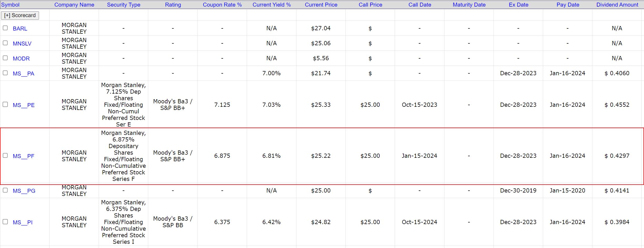This screenshot has width=644, height=248.
Task: Toggle the checkbox for MS__PF
Action: tap(5, 155)
